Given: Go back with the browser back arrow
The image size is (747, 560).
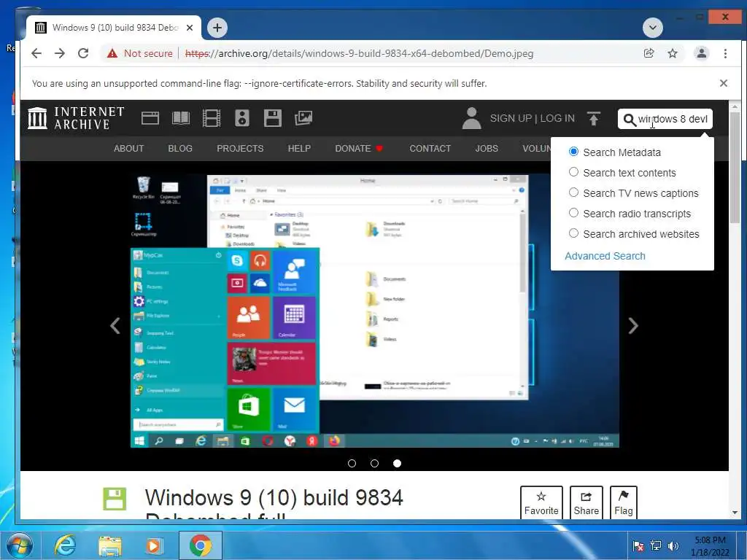Looking at the screenshot, I should click(x=36, y=53).
